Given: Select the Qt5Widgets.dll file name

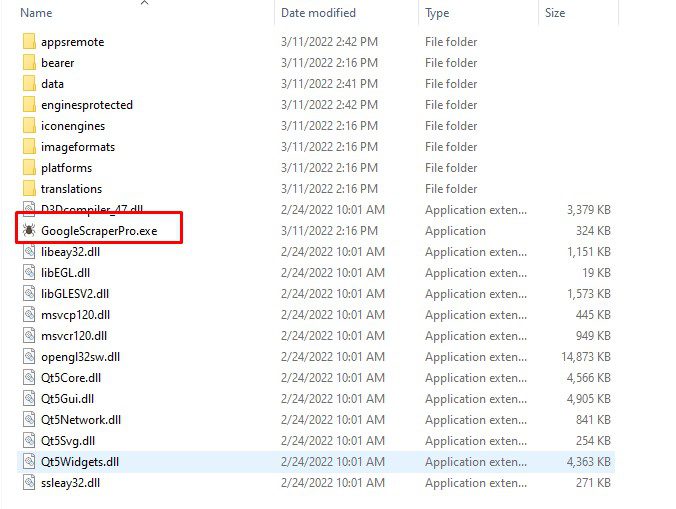Looking at the screenshot, I should click(80, 462).
